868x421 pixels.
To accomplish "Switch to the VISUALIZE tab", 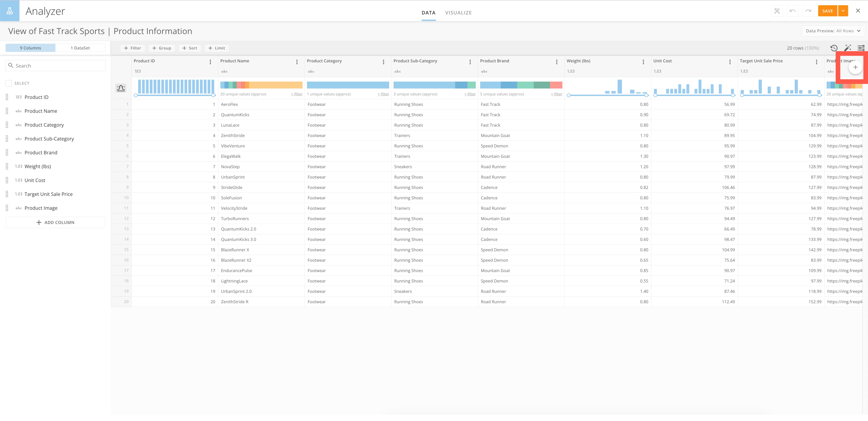I will point(458,13).
